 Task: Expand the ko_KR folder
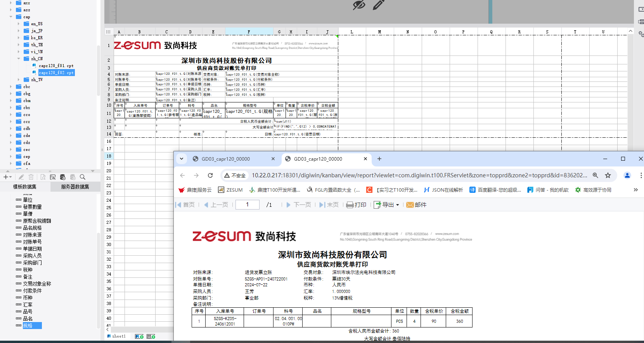(19, 38)
